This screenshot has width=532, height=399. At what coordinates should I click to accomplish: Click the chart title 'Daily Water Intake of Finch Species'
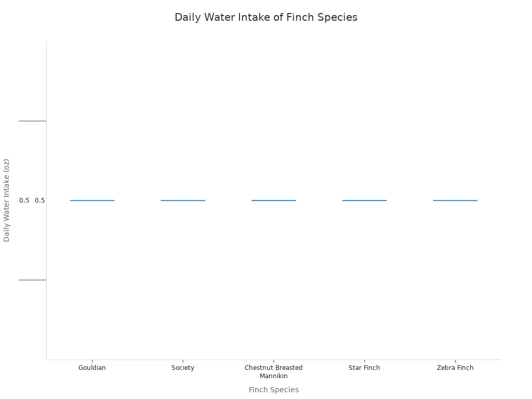pos(266,17)
